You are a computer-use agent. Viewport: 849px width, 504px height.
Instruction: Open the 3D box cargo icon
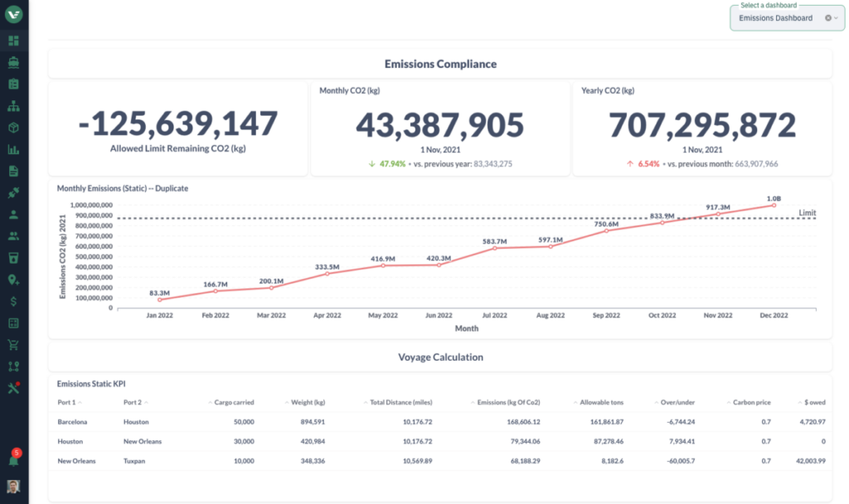(x=13, y=128)
